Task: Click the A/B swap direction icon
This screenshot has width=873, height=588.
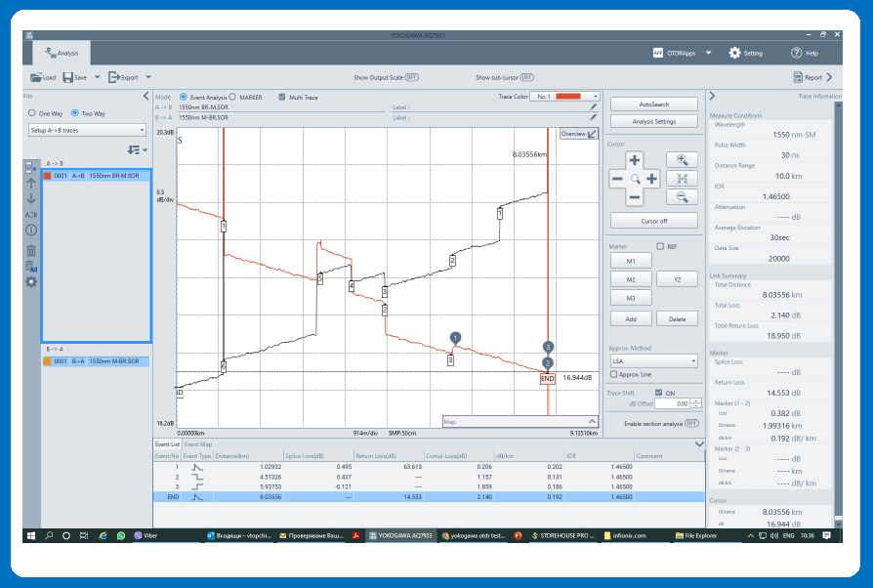Action: click(31, 214)
